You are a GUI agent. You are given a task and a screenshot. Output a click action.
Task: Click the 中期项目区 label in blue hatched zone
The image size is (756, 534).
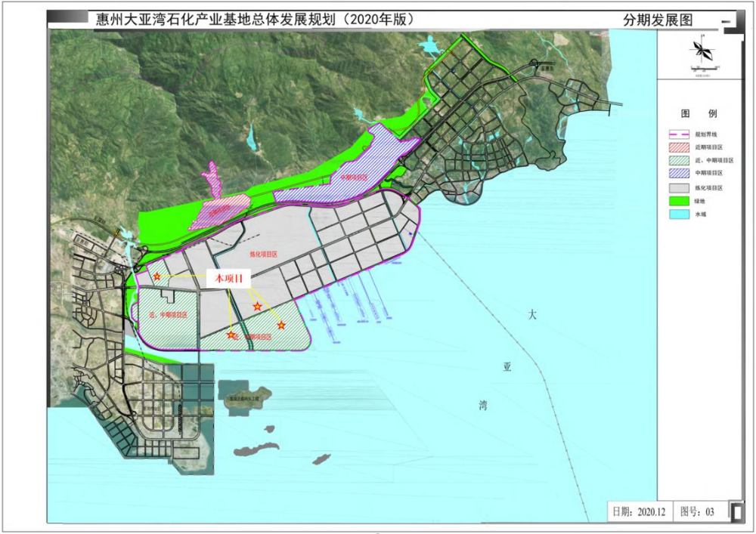354,178
